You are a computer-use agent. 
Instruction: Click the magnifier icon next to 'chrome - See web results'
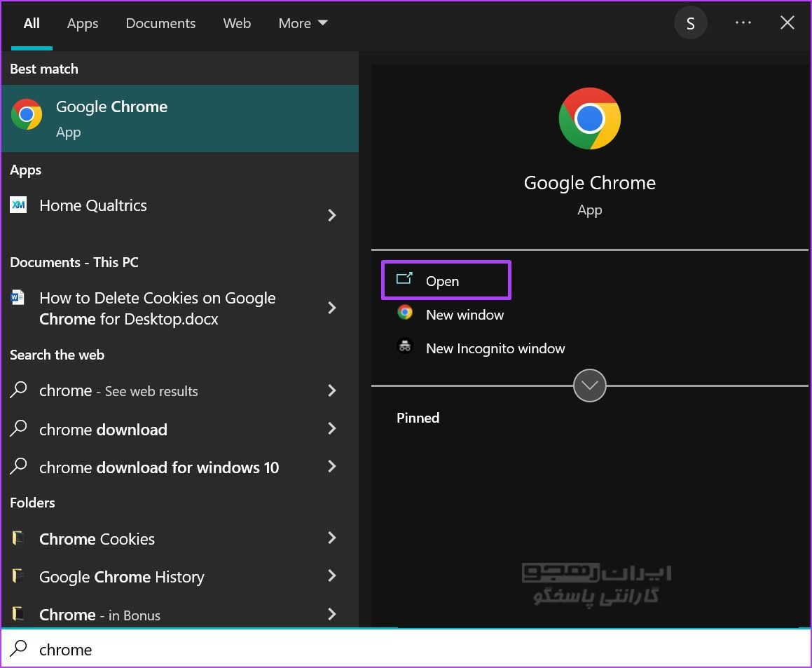pyautogui.click(x=18, y=389)
